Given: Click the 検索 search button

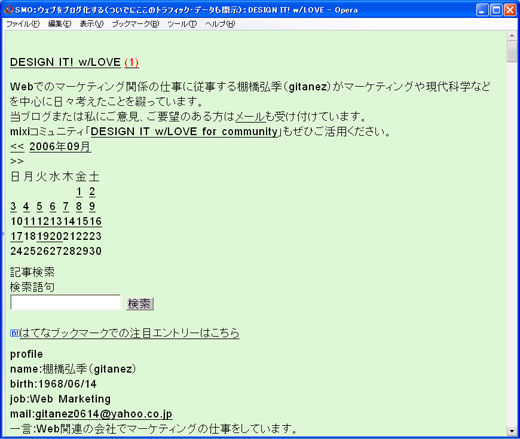Looking at the screenshot, I should 140,304.
